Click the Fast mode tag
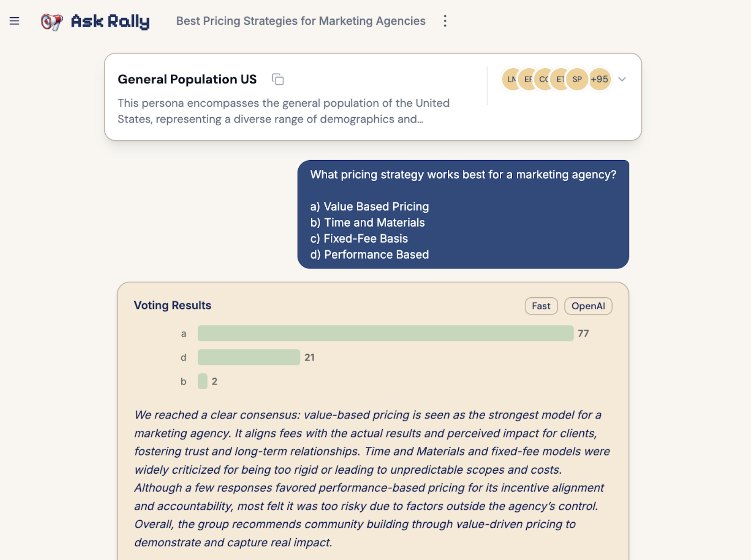The image size is (751, 560). (541, 306)
